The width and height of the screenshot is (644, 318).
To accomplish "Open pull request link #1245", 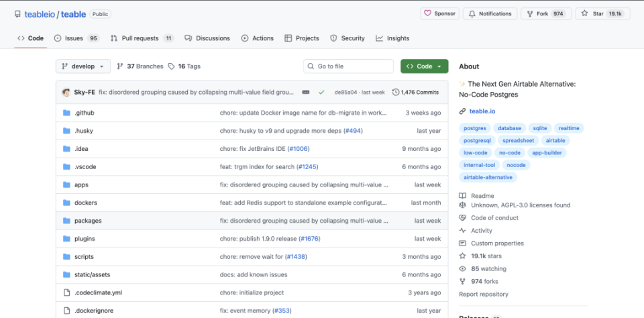I will pos(308,167).
